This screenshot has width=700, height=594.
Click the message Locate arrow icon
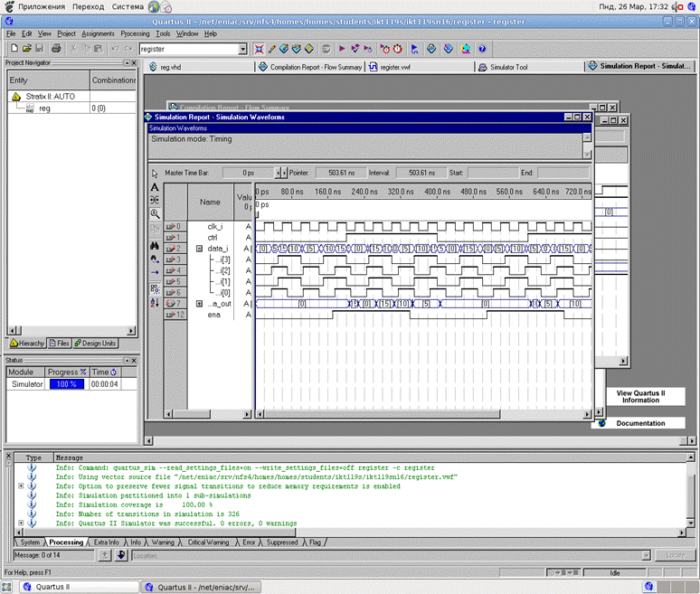pyautogui.click(x=121, y=555)
